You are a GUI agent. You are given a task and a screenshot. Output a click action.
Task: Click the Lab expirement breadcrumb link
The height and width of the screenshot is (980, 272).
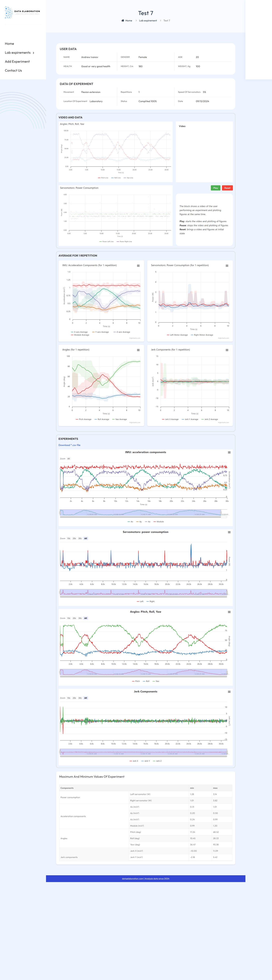[x=148, y=21]
